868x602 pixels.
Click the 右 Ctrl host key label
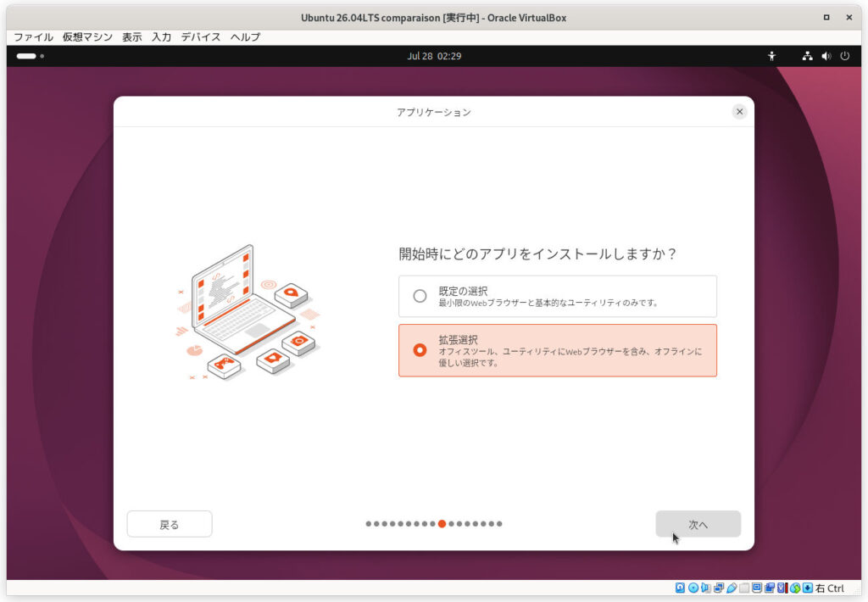point(829,588)
